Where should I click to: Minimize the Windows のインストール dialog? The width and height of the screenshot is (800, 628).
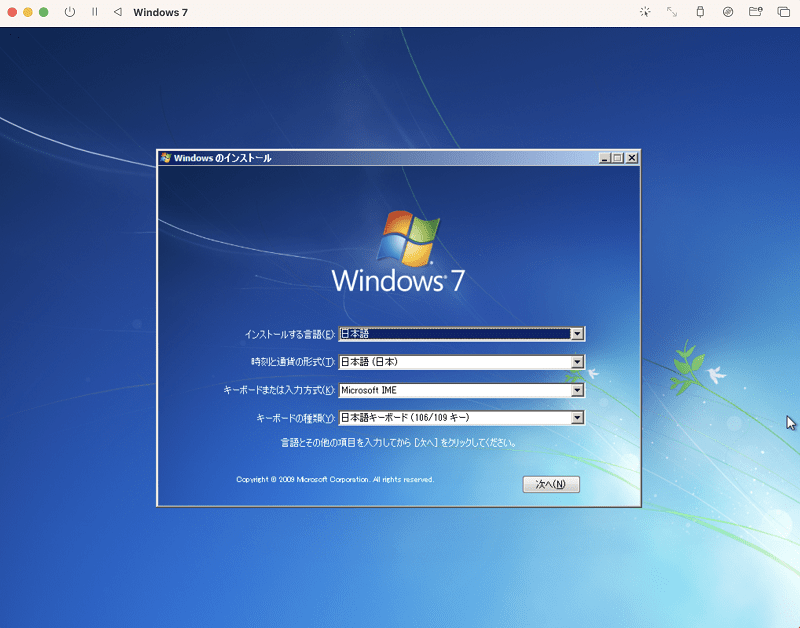pos(605,158)
